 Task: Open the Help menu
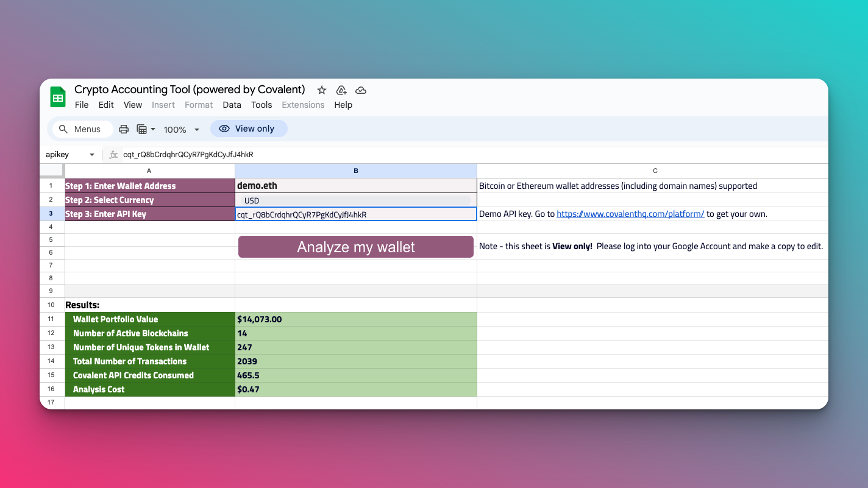pyautogui.click(x=343, y=105)
